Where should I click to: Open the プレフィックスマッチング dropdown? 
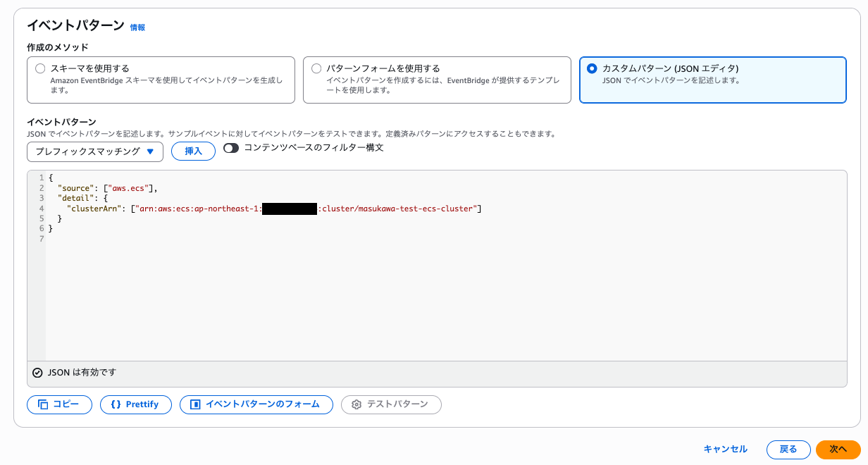(x=95, y=151)
